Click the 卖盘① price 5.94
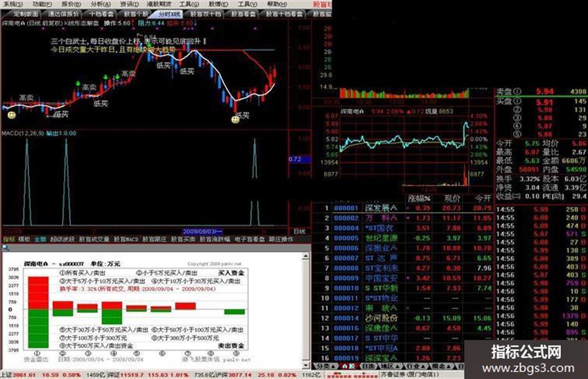 [x=544, y=91]
